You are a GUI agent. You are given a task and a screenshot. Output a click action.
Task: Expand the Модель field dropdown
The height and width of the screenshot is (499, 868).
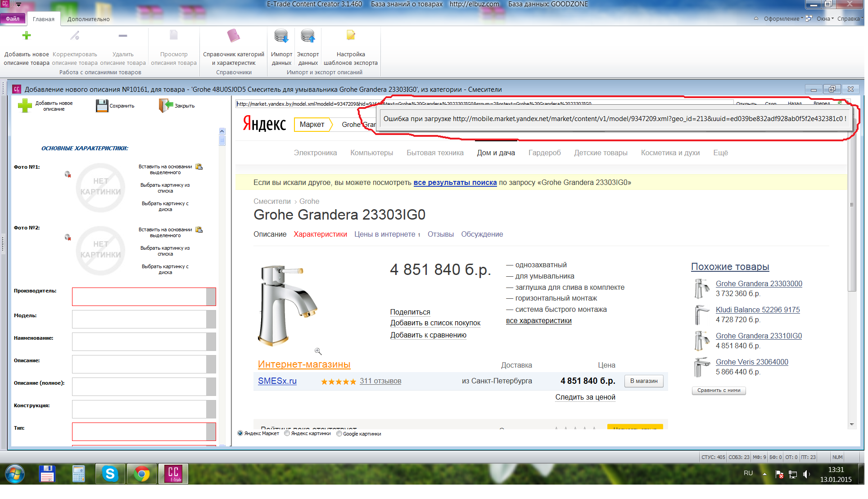(211, 319)
